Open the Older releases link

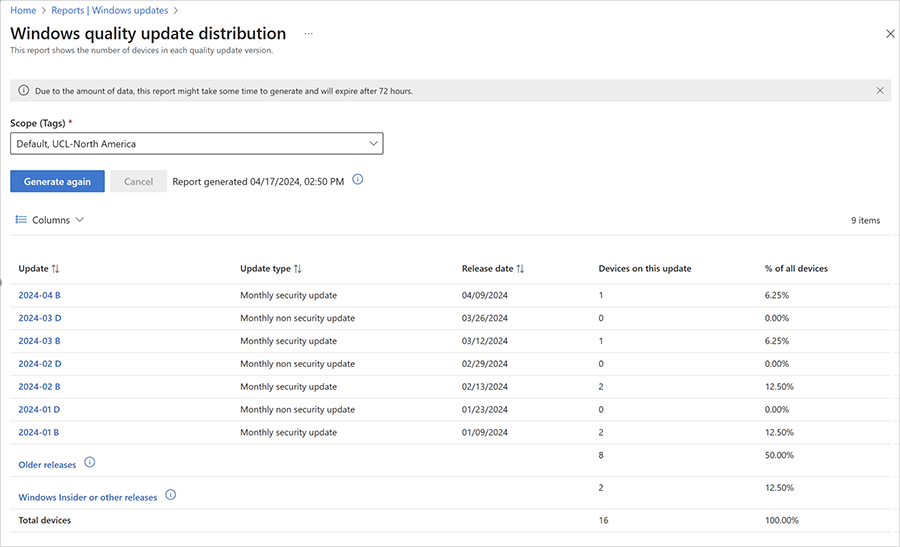47,465
